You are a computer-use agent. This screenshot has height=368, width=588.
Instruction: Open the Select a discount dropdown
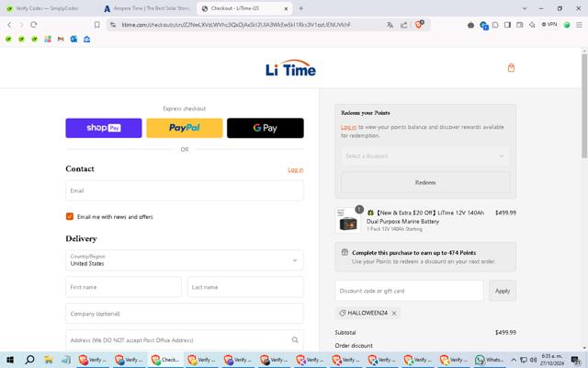[x=425, y=156]
